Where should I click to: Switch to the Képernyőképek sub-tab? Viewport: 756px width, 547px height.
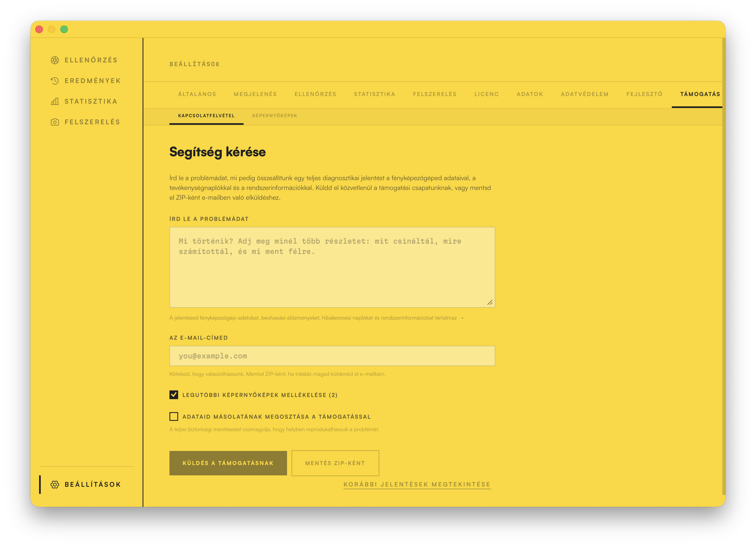275,116
